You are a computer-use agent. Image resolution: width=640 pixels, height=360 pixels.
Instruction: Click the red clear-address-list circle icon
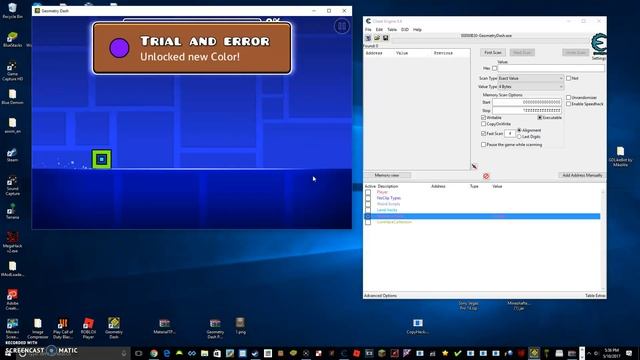[x=486, y=176]
